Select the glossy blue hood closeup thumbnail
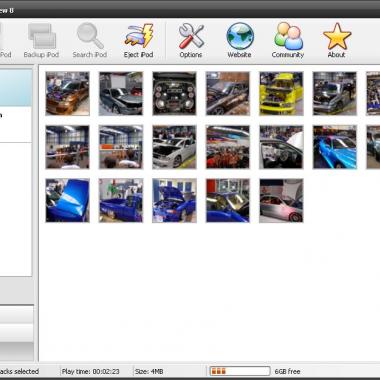The image size is (380, 380). pyautogui.click(x=68, y=200)
